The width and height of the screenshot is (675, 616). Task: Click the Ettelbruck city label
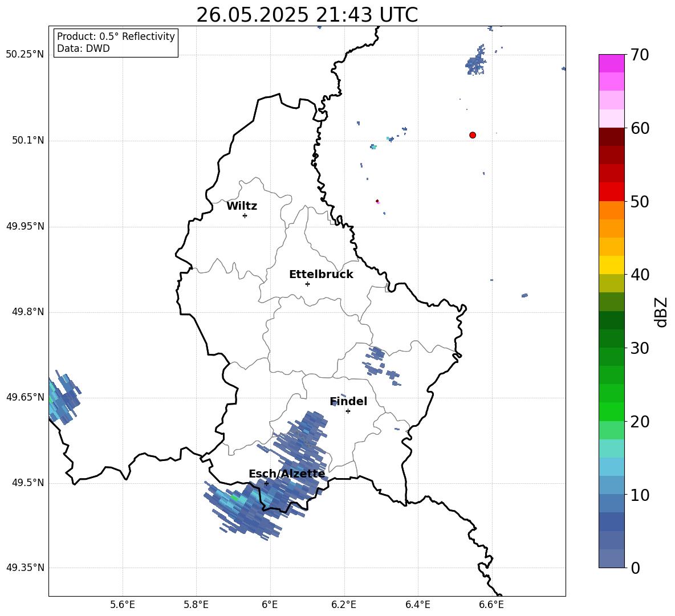point(321,275)
